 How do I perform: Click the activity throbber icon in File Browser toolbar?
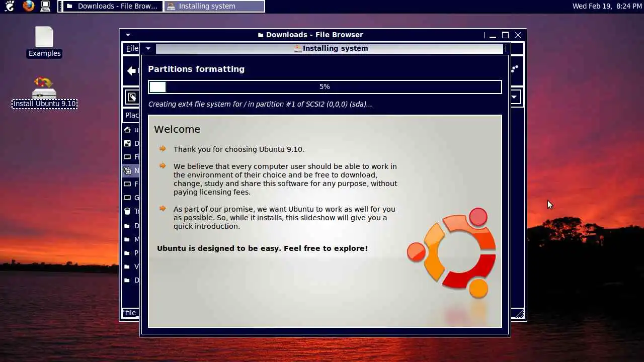pos(515,69)
